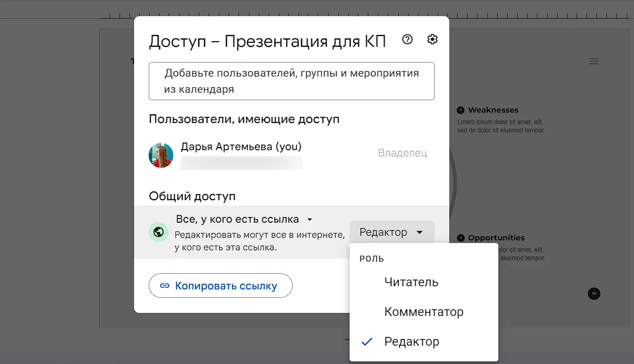Screen dimensions: 634x364
Task: Click the arrow next to 'Все, у кого есть ссылка'
Action: click(x=309, y=220)
